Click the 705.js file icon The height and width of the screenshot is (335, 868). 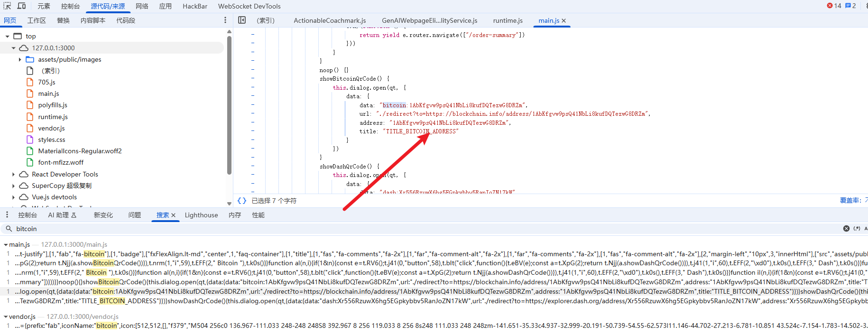pyautogui.click(x=30, y=82)
